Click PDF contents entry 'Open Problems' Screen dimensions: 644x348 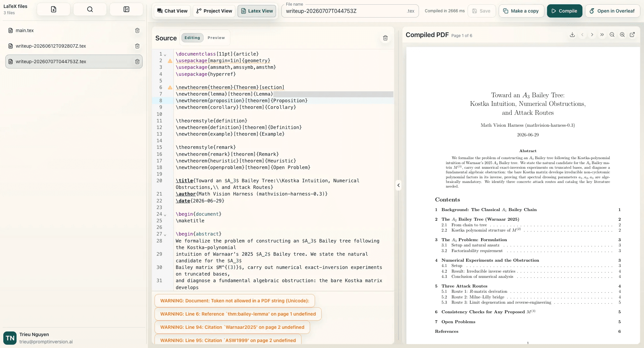458,322
